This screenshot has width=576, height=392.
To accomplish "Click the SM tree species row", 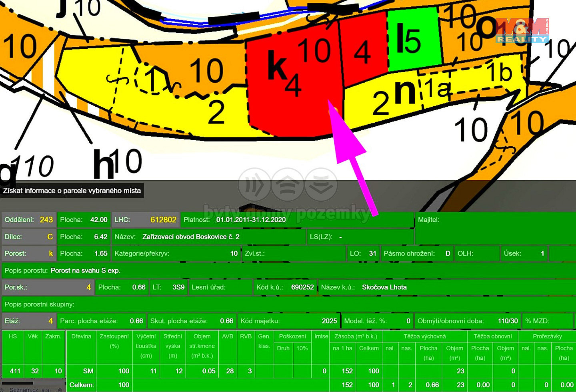I will 288,371.
